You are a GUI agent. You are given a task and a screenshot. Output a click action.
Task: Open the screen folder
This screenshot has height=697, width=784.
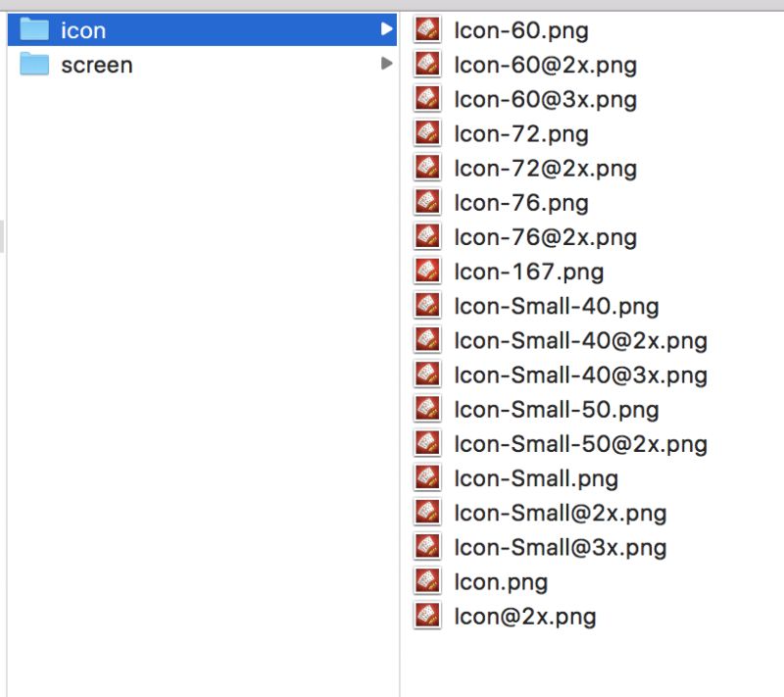pyautogui.click(x=96, y=65)
